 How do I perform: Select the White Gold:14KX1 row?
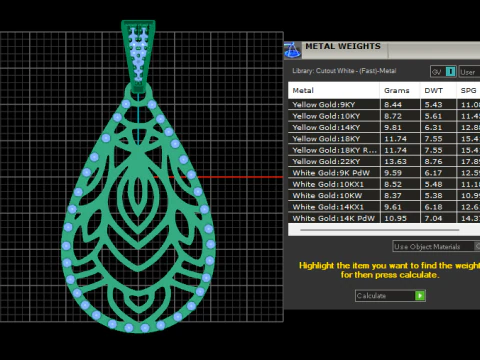point(384,207)
